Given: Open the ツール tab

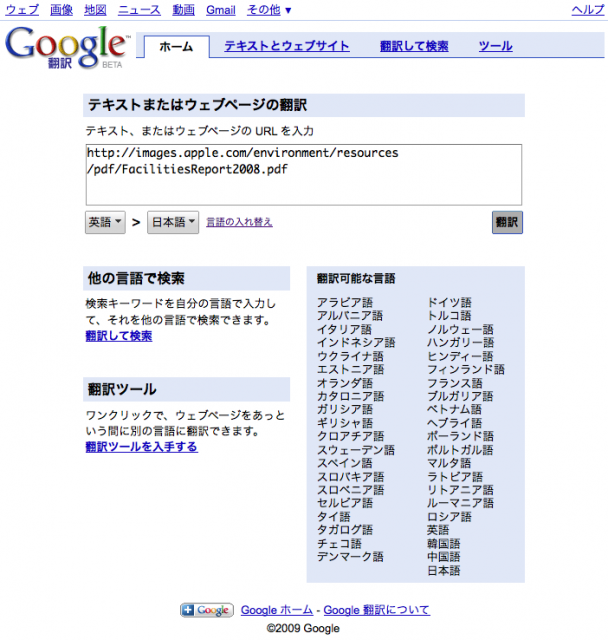Looking at the screenshot, I should 496,46.
